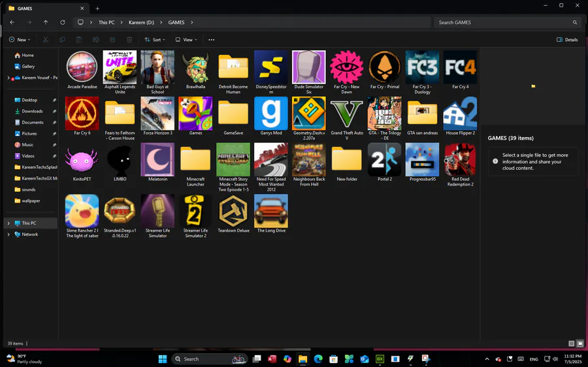Screen dimensions: 588x367
Task: Add a new File Explorer tab
Action: coord(97,8)
